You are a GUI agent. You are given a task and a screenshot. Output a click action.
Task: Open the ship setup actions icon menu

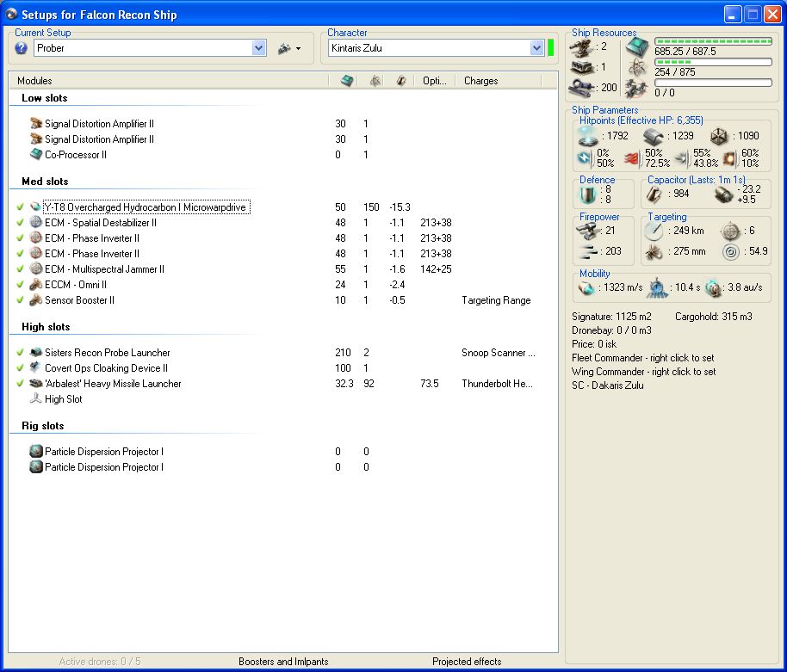289,49
